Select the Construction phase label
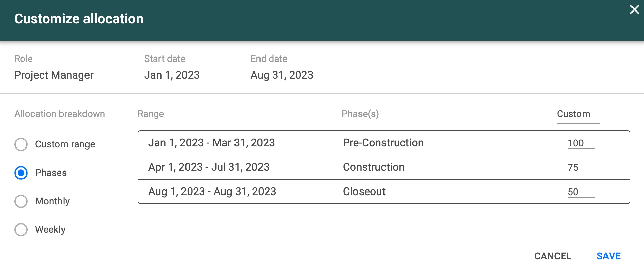Image resolution: width=644 pixels, height=274 pixels. [x=374, y=167]
